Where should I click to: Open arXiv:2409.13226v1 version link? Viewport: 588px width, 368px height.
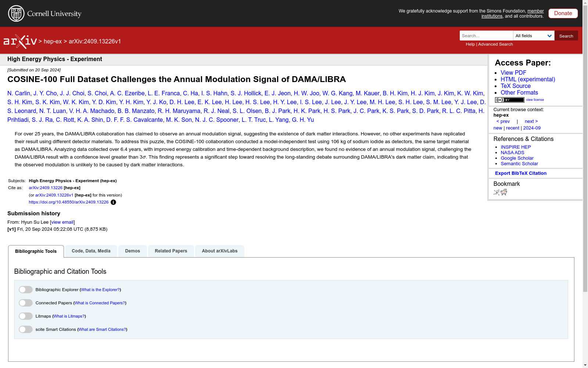tap(54, 195)
